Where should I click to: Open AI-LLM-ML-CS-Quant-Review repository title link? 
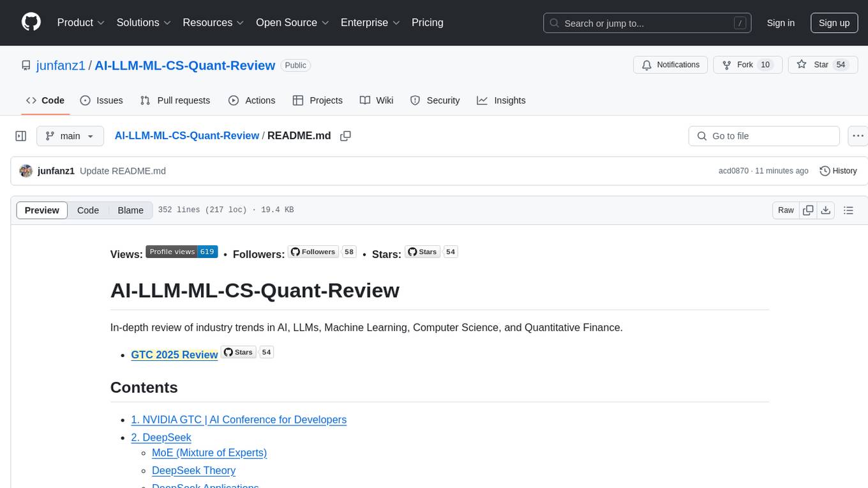click(185, 65)
